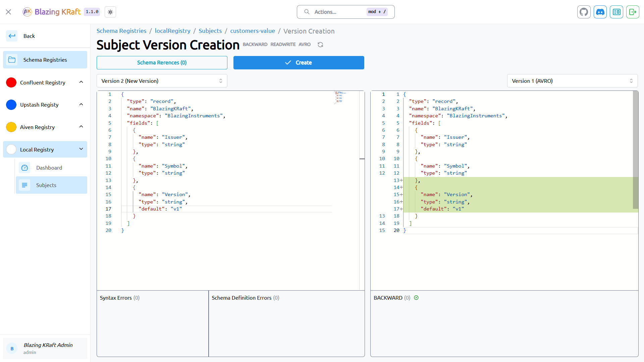Click Blazing KRaft Admin user name
The width and height of the screenshot is (644, 362).
point(48,345)
